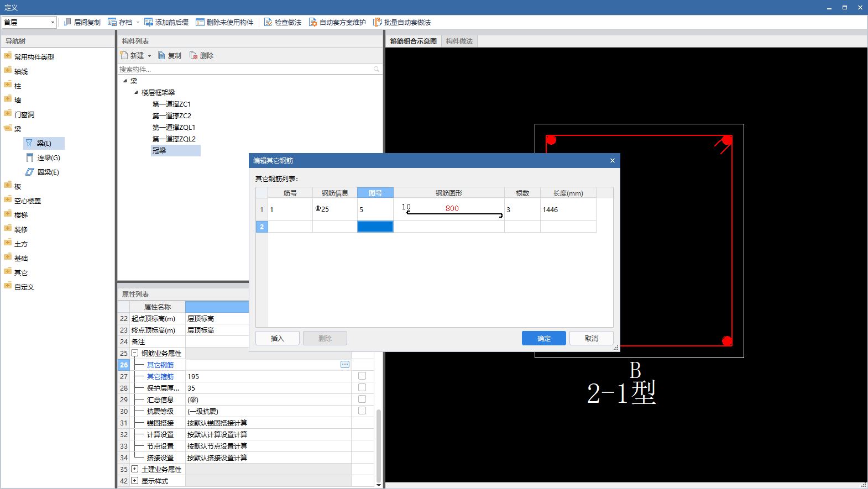
Task: Select 第一道撑ZQL2 in component list
Action: (174, 139)
